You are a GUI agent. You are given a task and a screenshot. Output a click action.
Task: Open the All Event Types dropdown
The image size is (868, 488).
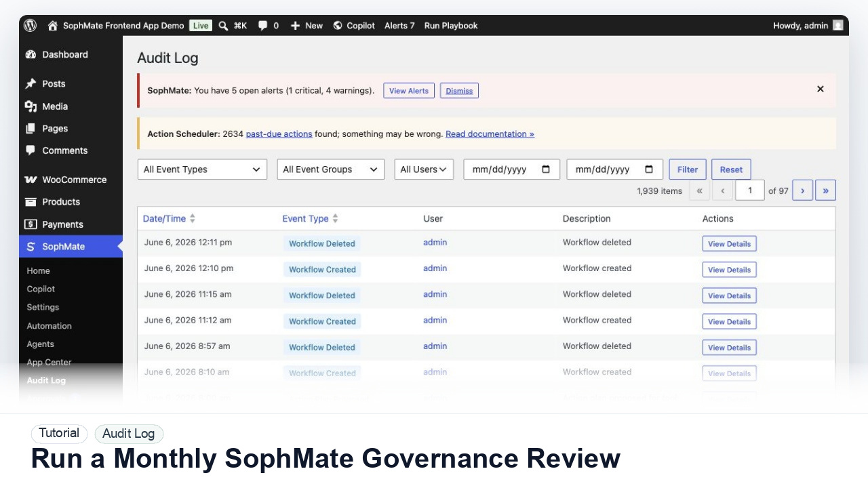(202, 169)
